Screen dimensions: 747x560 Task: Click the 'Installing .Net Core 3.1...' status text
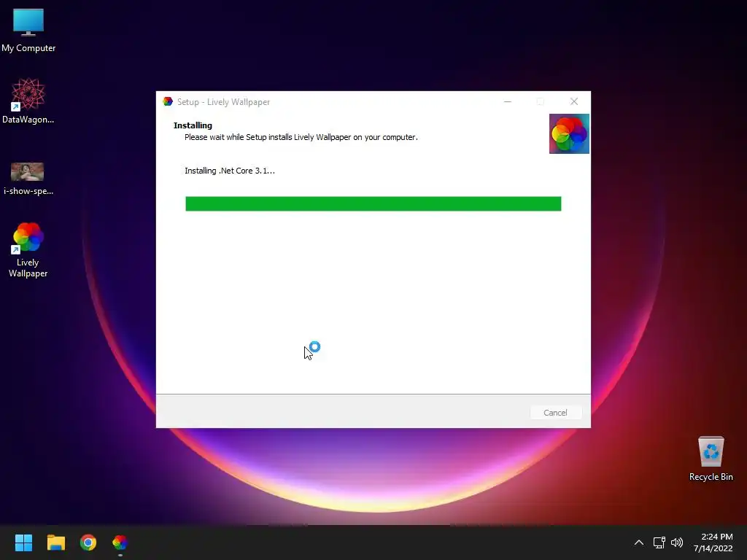230,171
